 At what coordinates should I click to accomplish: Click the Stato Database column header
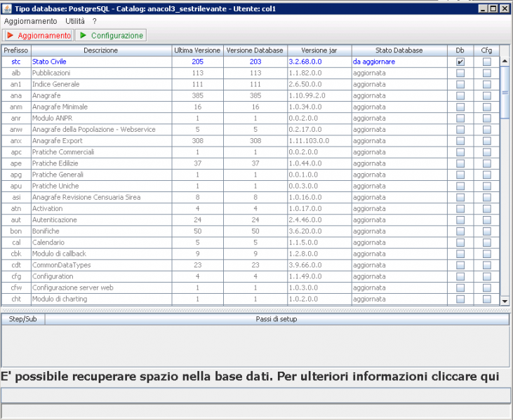point(399,50)
